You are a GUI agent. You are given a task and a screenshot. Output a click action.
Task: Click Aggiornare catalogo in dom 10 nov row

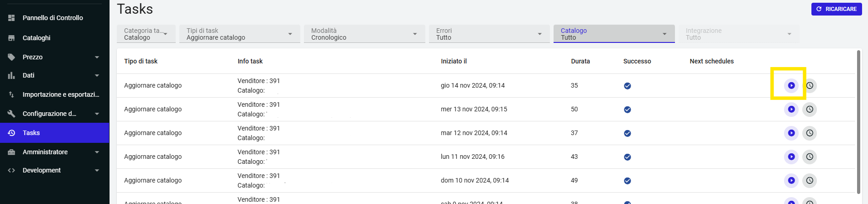click(x=153, y=180)
